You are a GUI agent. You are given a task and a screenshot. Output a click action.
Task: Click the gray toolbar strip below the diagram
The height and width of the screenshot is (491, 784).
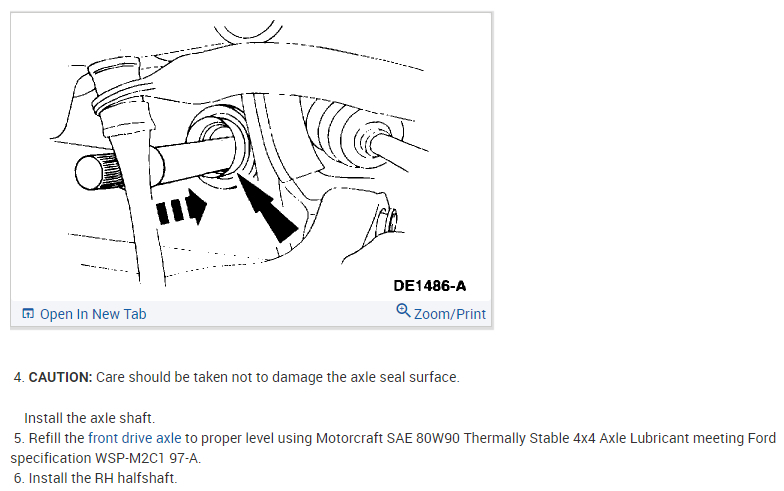(x=252, y=314)
